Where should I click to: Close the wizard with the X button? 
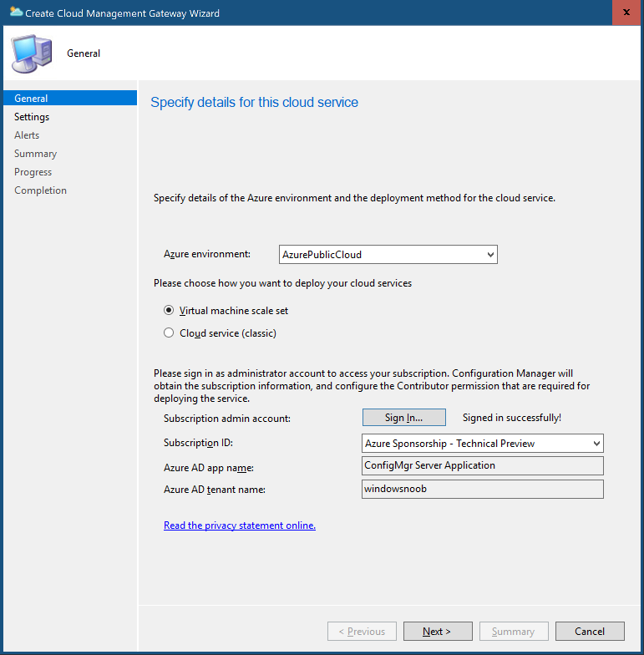pos(626,13)
